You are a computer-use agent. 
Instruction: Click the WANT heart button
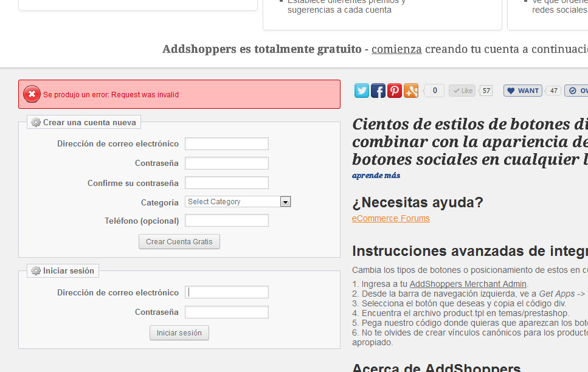point(523,91)
